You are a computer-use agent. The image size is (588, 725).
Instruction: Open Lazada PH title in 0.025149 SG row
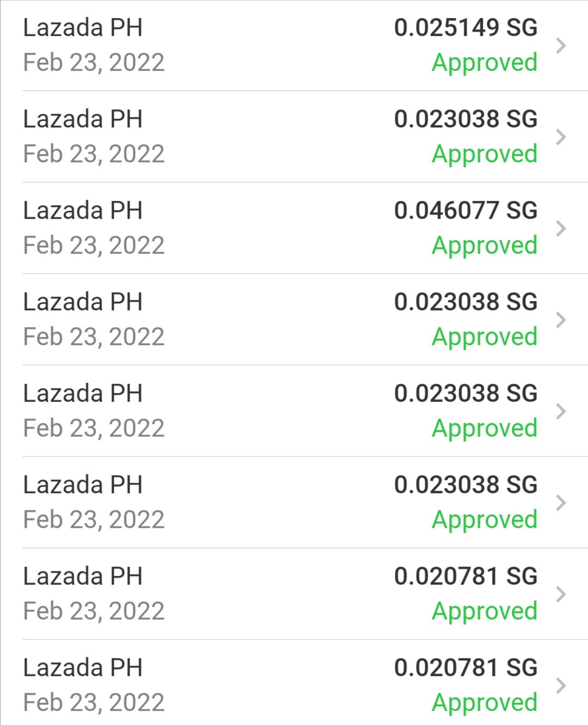(83, 28)
